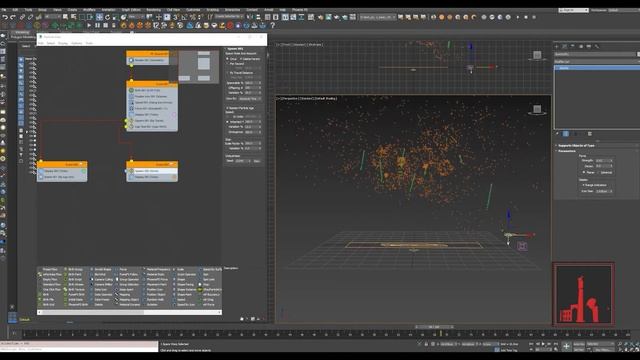Select the Per Second radio option
The height and width of the screenshot is (360, 640).
[228, 64]
